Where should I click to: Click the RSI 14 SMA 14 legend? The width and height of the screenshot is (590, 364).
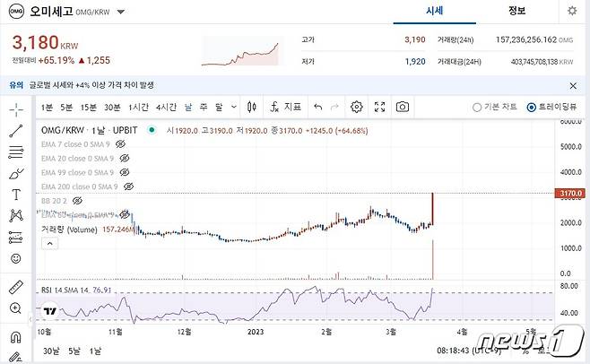point(65,290)
